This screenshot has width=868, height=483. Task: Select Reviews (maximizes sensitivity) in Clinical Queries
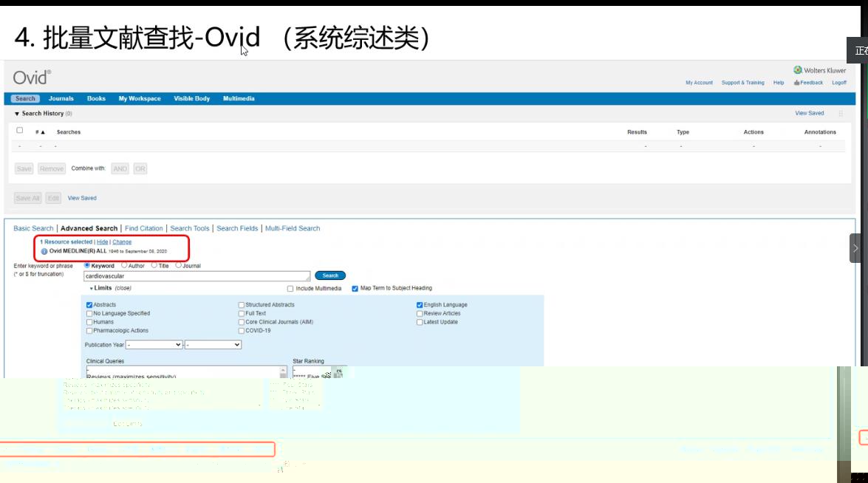[x=131, y=376]
